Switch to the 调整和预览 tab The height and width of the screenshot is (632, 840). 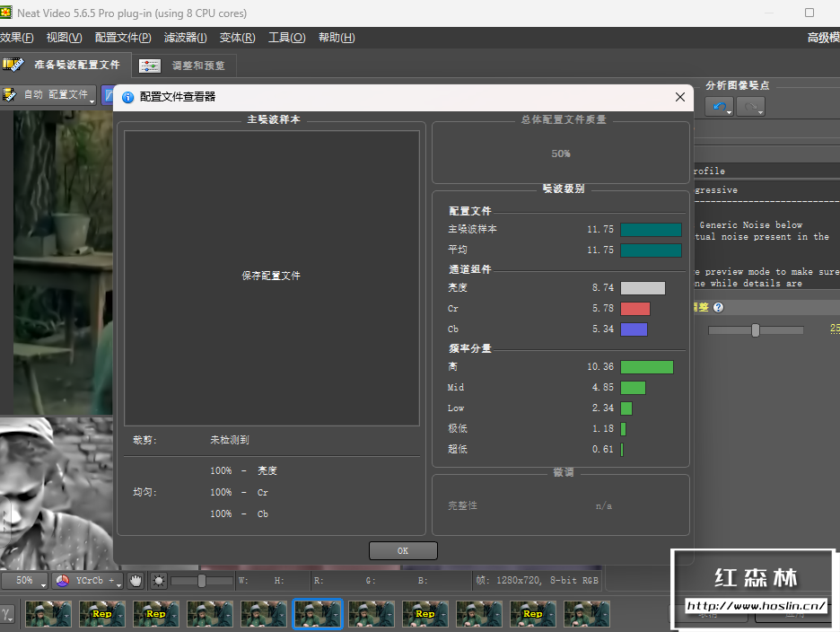coord(183,66)
